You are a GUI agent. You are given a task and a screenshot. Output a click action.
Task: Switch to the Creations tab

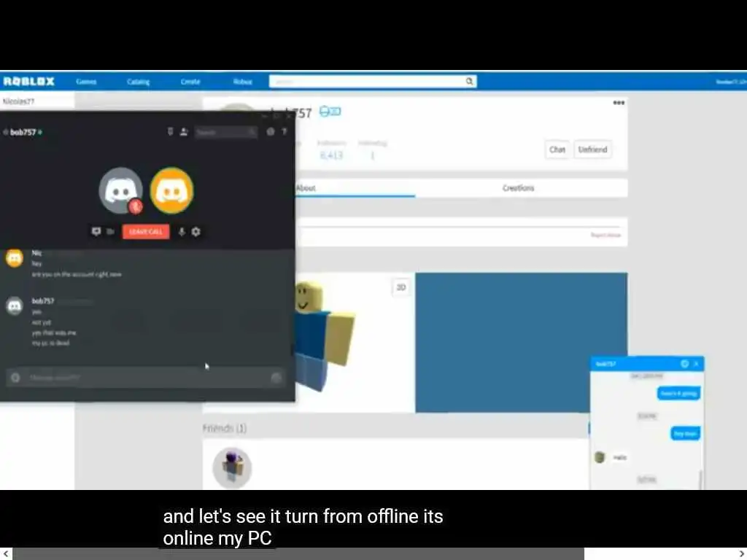519,188
